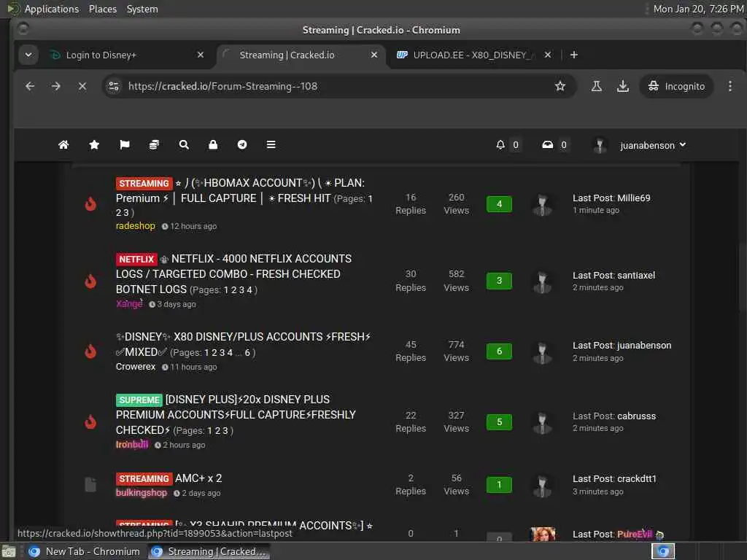
Task: Open last poster Millie69 profile
Action: pyautogui.click(x=634, y=198)
